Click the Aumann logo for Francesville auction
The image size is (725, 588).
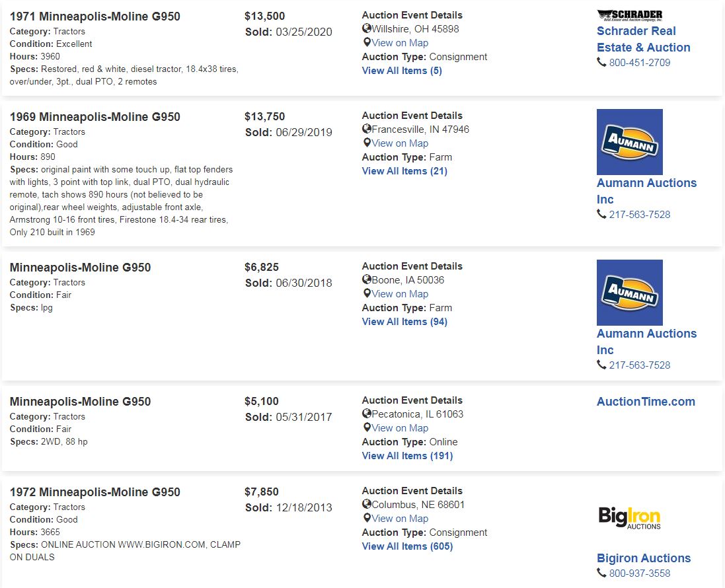pyautogui.click(x=629, y=142)
